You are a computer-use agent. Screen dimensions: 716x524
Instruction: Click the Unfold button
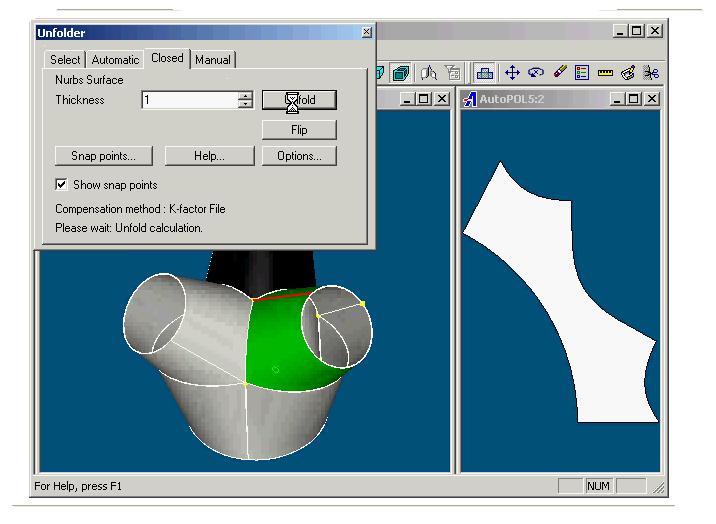click(299, 100)
